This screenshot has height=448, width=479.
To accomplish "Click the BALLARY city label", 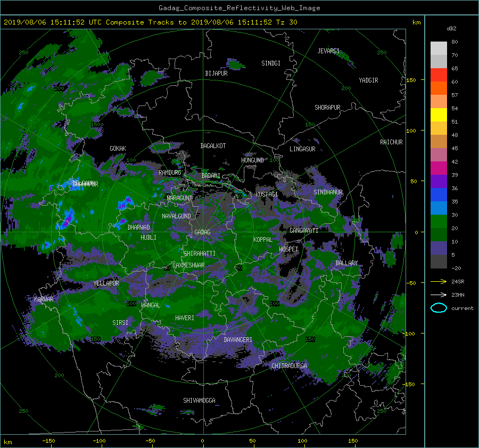I will (x=346, y=263).
